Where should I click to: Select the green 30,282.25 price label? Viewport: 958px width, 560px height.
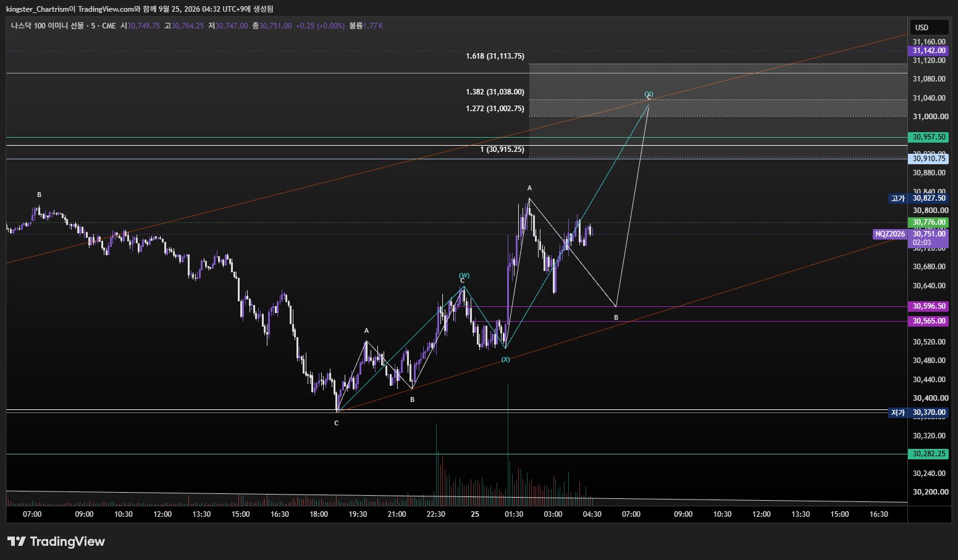(x=928, y=454)
